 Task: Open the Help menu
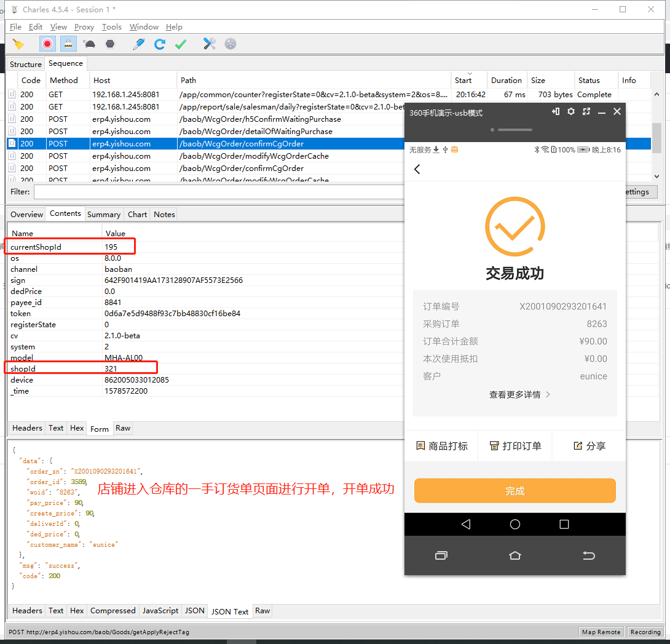coord(174,27)
